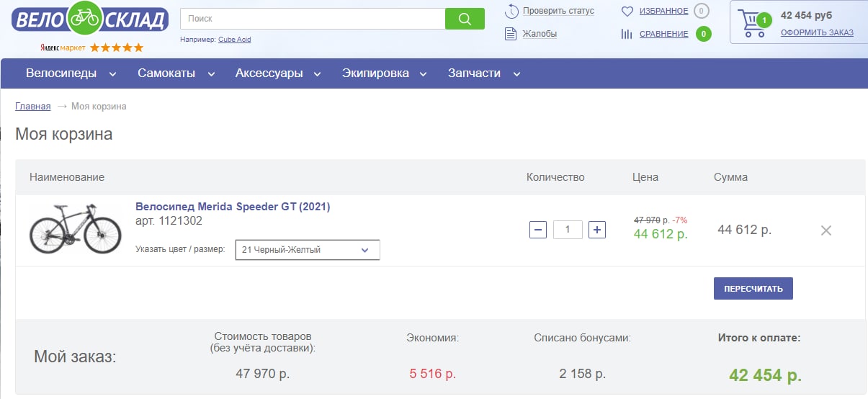
Task: Click the VeloSklad logo
Action: (90, 19)
